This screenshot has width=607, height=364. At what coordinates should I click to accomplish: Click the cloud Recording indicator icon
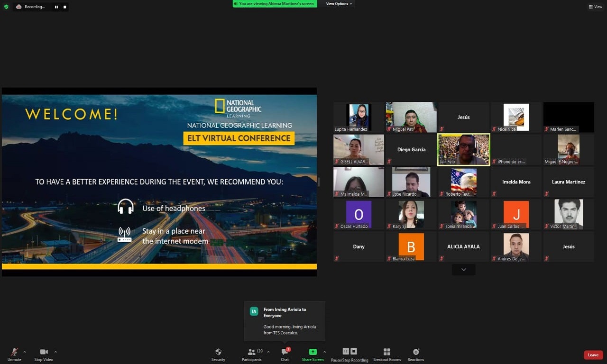(19, 7)
